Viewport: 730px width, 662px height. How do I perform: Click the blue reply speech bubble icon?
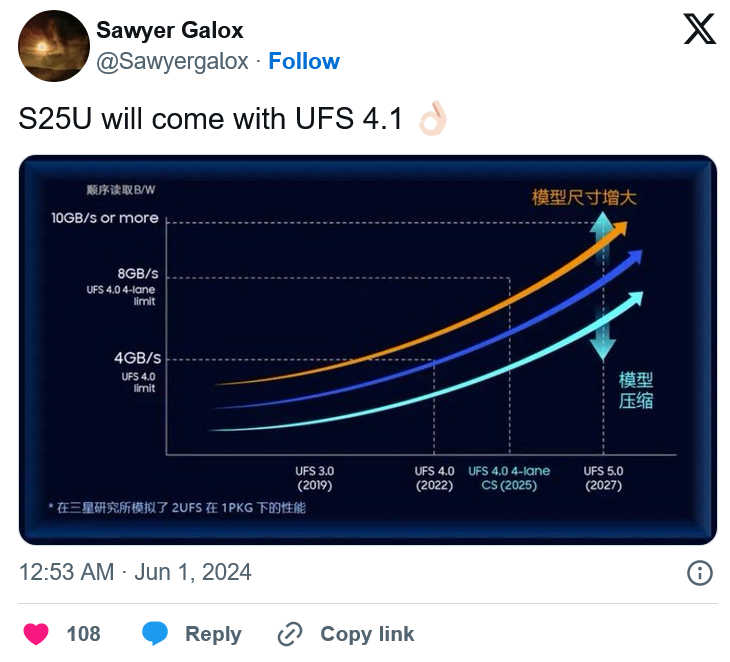pos(155,633)
